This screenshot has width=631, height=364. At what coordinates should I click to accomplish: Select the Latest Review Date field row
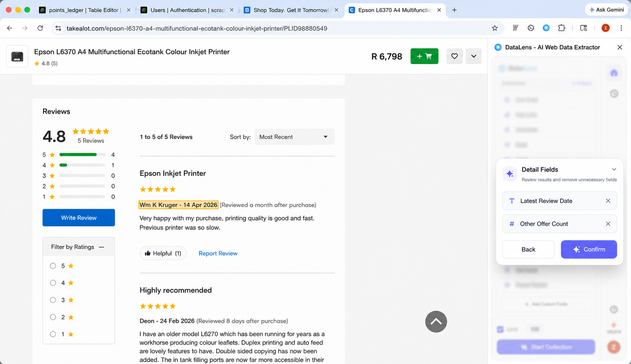pos(559,201)
